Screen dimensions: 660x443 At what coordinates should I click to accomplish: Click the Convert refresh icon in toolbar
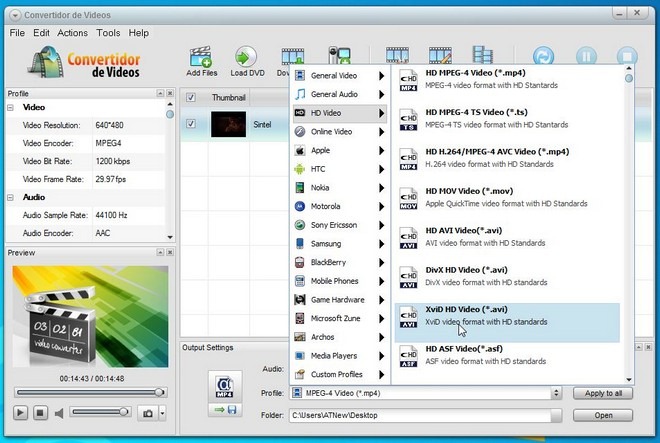(543, 56)
